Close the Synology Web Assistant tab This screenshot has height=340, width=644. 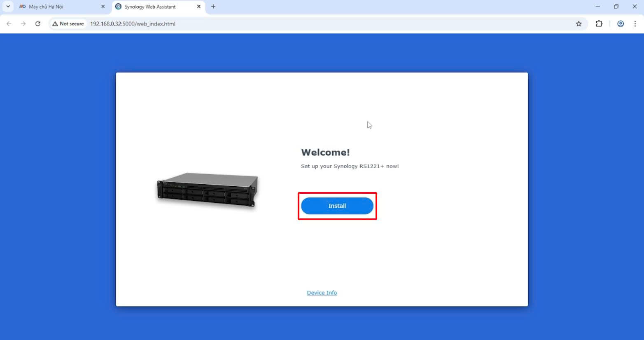(199, 7)
